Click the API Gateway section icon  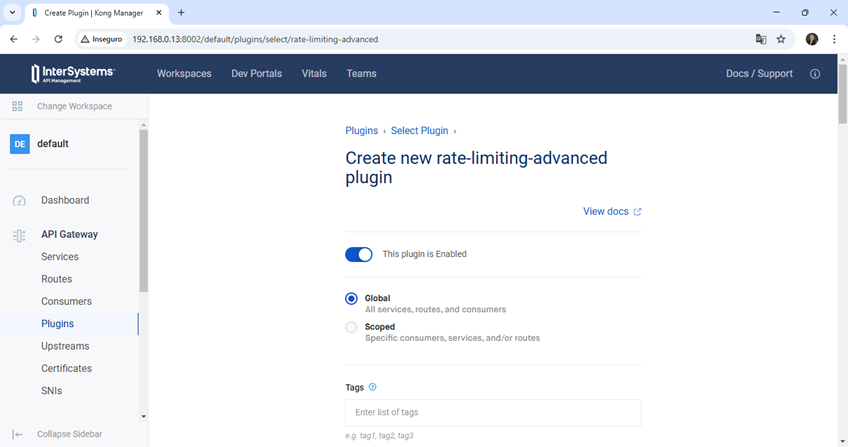(x=19, y=235)
